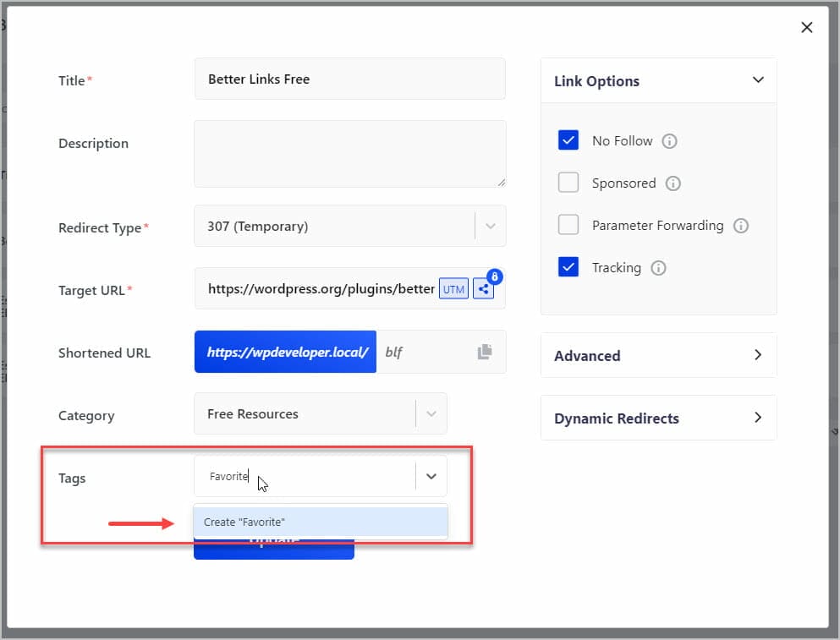
Task: Click the "Title" field label
Action: [x=71, y=81]
